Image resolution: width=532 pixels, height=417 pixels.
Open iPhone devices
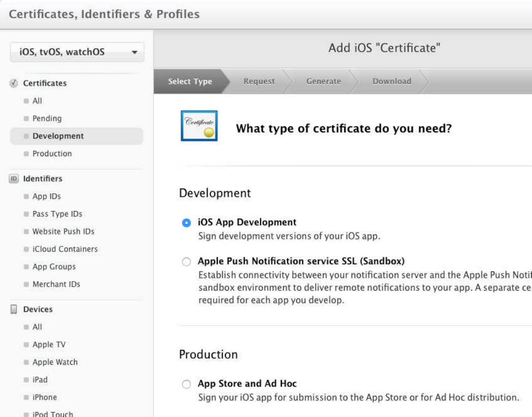[45, 397]
